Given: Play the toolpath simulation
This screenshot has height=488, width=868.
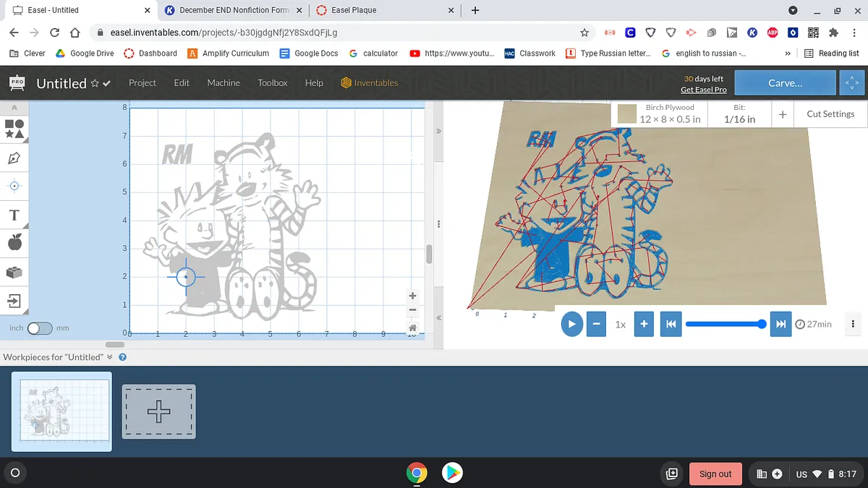Looking at the screenshot, I should [571, 324].
